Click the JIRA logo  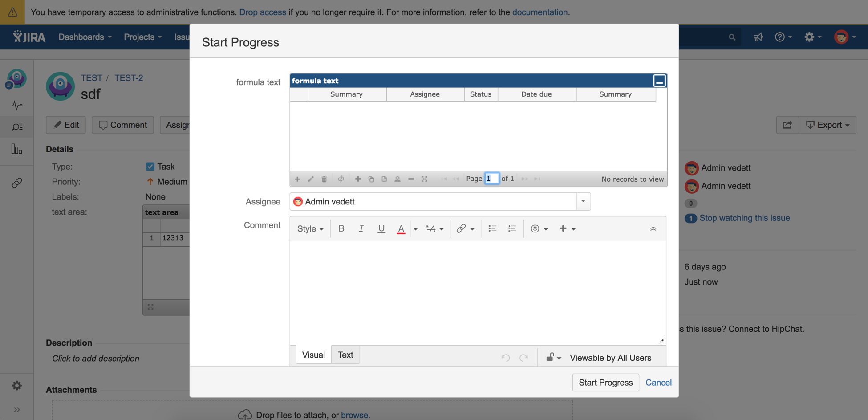click(29, 37)
